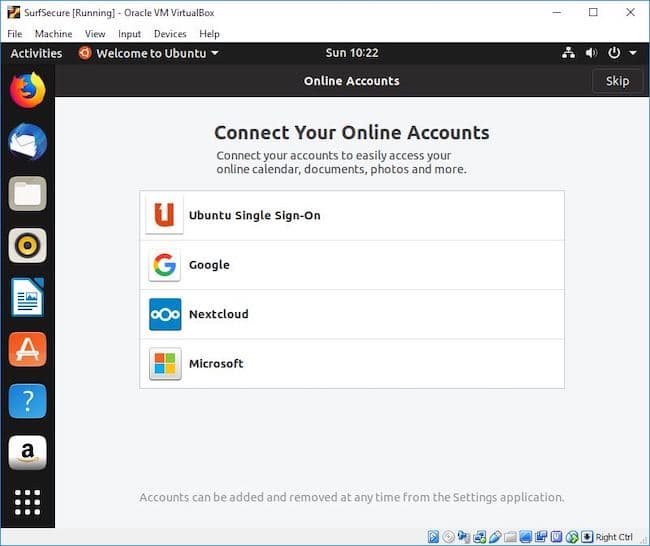650x546 pixels.
Task: Click VirtualBox network adapter status icon
Action: pos(480,537)
